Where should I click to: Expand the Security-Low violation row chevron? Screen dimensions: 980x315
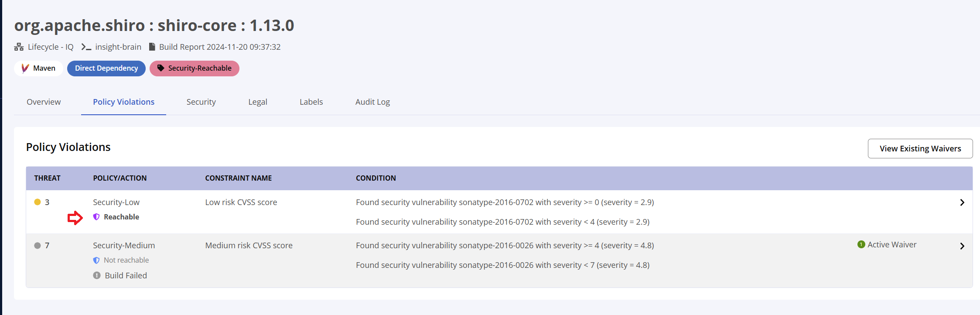pyautogui.click(x=962, y=202)
